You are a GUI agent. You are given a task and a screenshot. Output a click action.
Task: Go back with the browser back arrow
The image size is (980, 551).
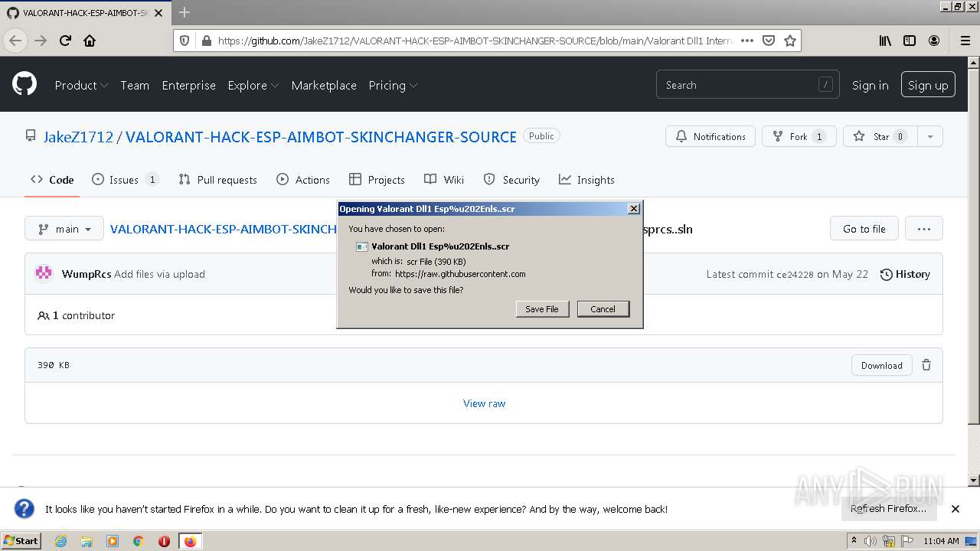tap(15, 41)
